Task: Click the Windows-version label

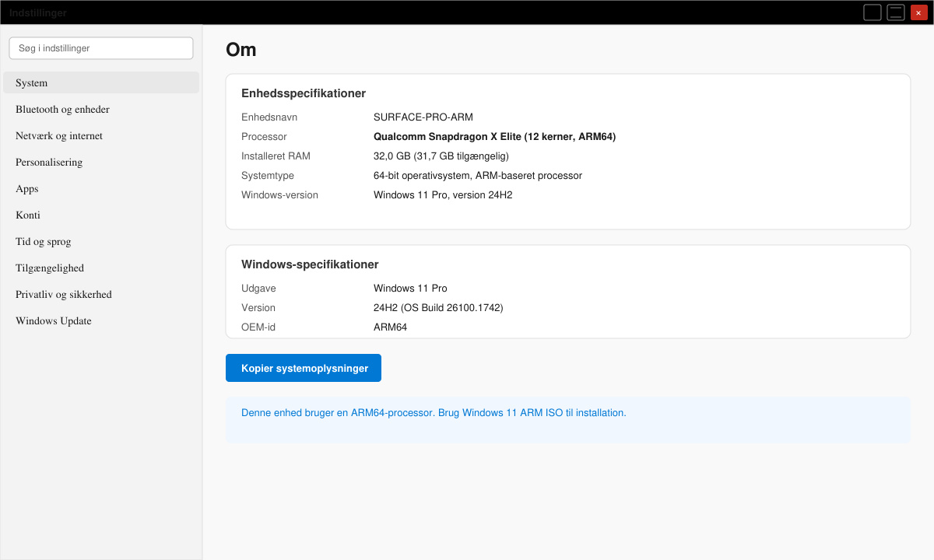Action: coord(279,195)
